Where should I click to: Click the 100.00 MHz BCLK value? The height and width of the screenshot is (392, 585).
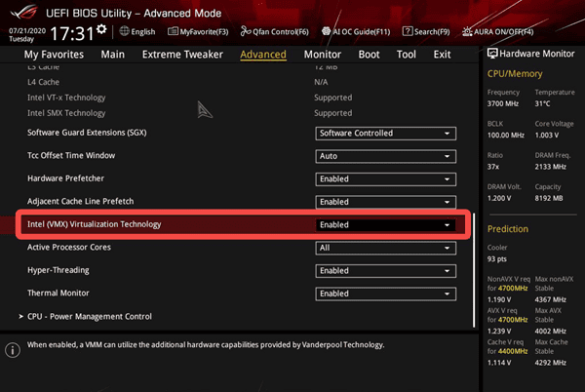(506, 136)
